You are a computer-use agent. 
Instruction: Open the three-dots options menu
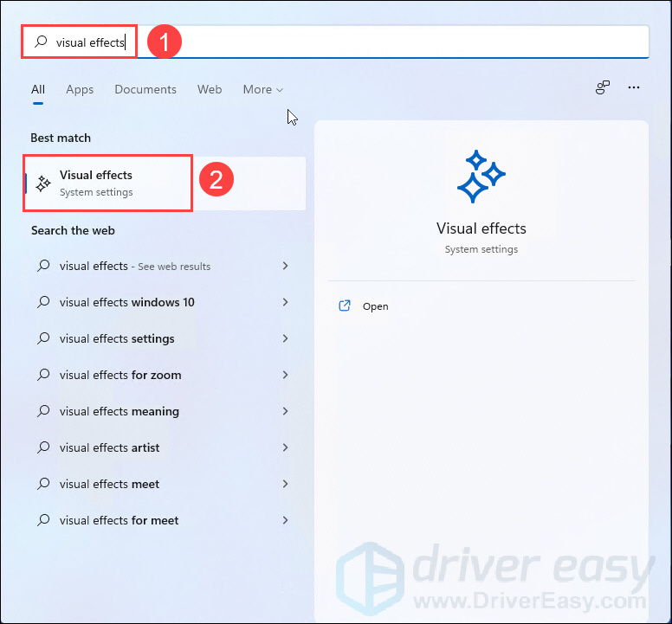(633, 87)
